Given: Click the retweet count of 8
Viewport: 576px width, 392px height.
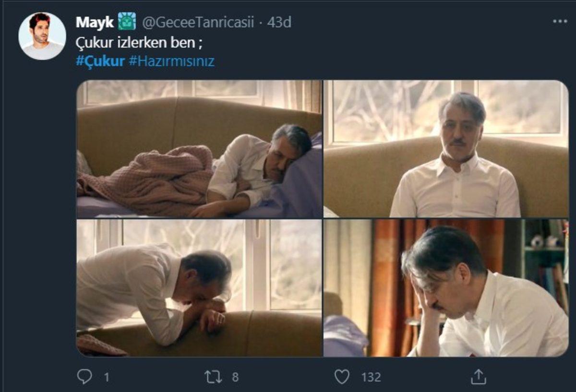Looking at the screenshot, I should [x=235, y=377].
